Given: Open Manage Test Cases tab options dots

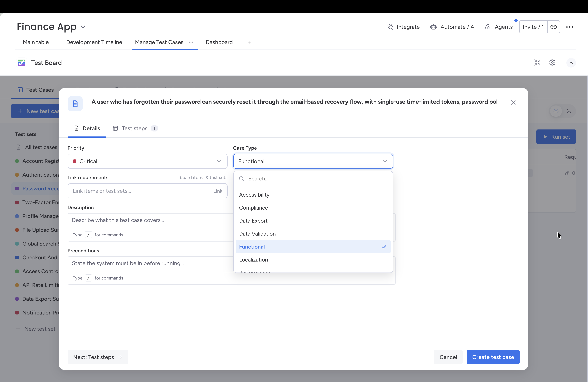Looking at the screenshot, I should (191, 42).
